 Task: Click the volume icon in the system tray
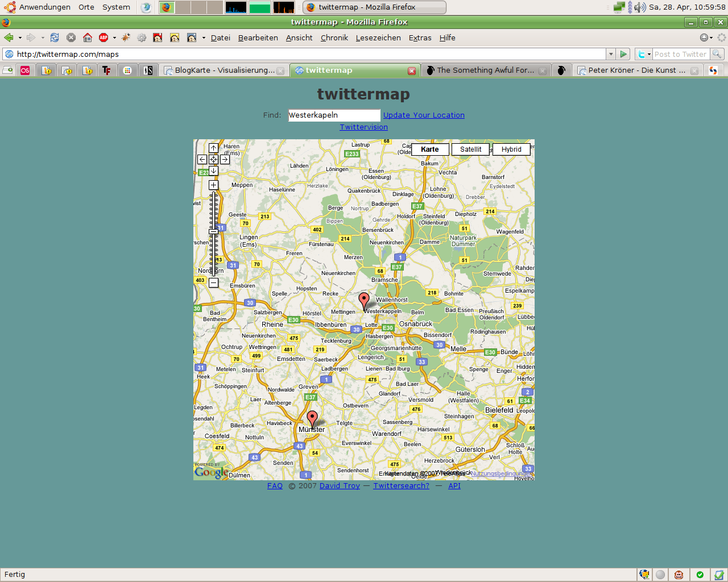point(640,7)
